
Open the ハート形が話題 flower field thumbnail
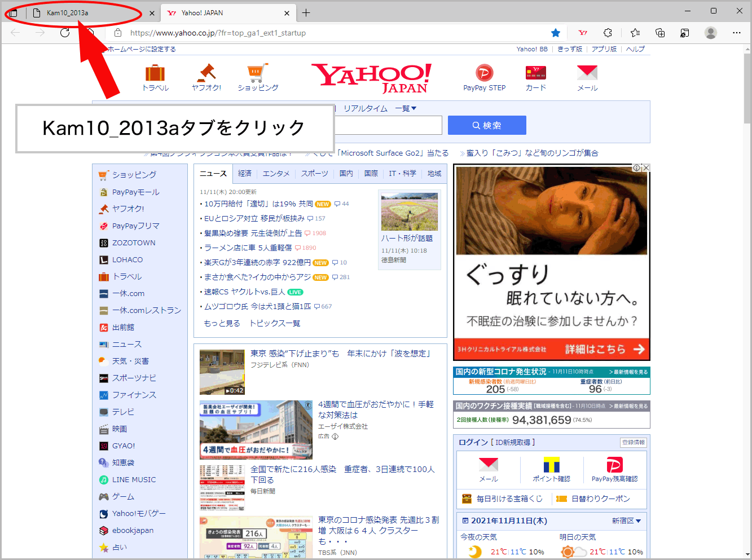click(x=410, y=211)
